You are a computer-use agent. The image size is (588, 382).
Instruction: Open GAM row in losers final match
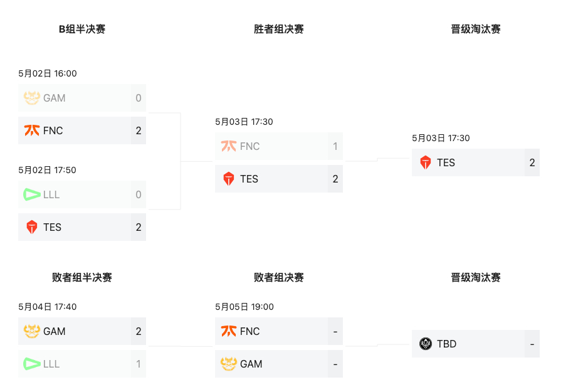click(278, 364)
